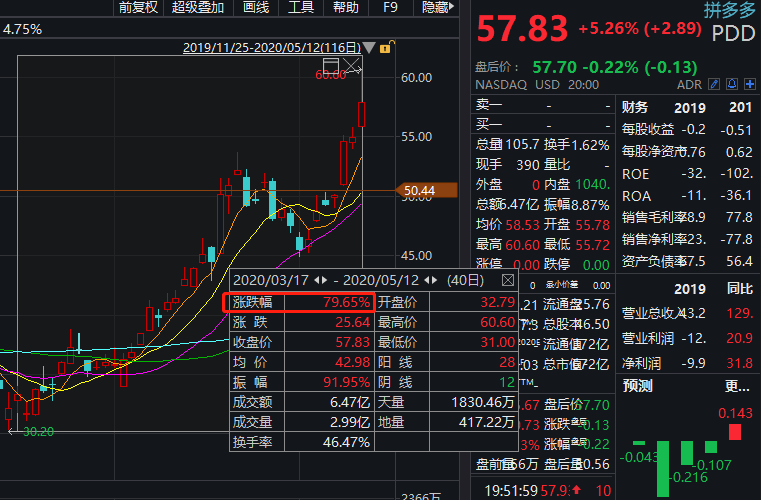Select the 预测 forecast header

[637, 386]
